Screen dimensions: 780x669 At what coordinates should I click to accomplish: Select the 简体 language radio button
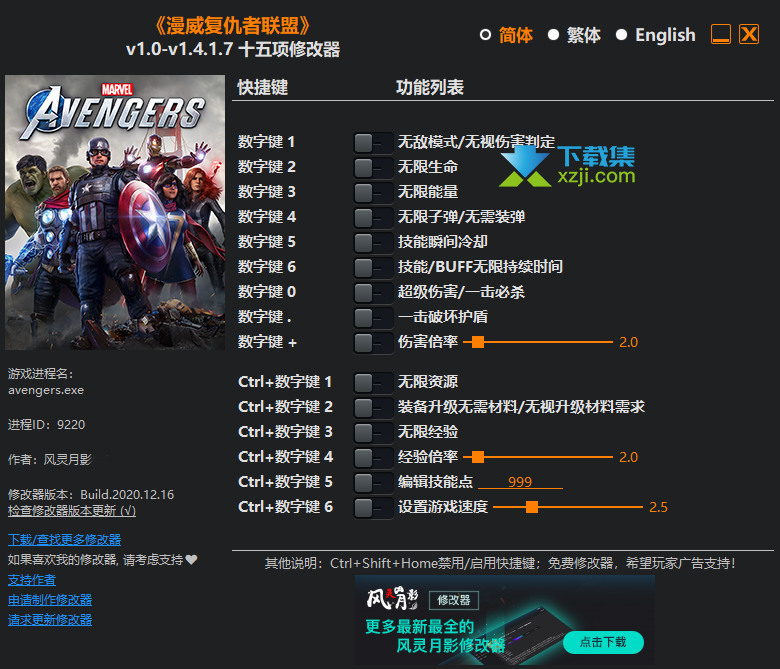tap(485, 35)
